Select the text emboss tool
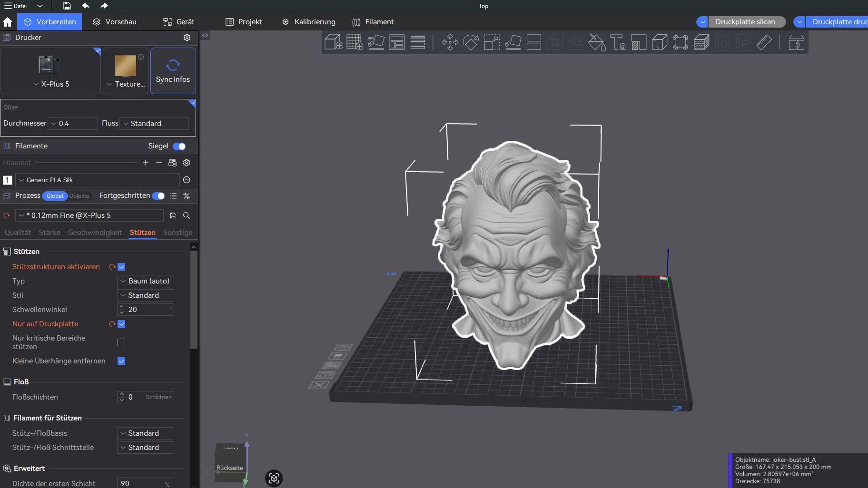This screenshot has width=868, height=488. [618, 42]
